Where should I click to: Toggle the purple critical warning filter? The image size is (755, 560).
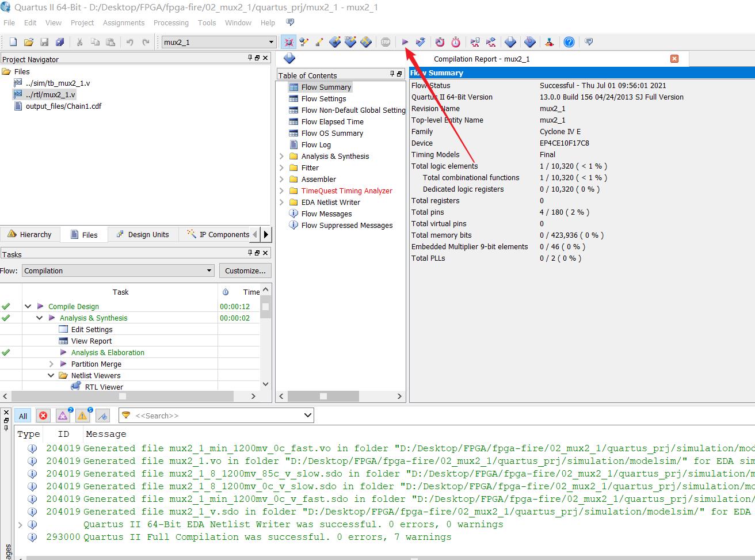63,416
